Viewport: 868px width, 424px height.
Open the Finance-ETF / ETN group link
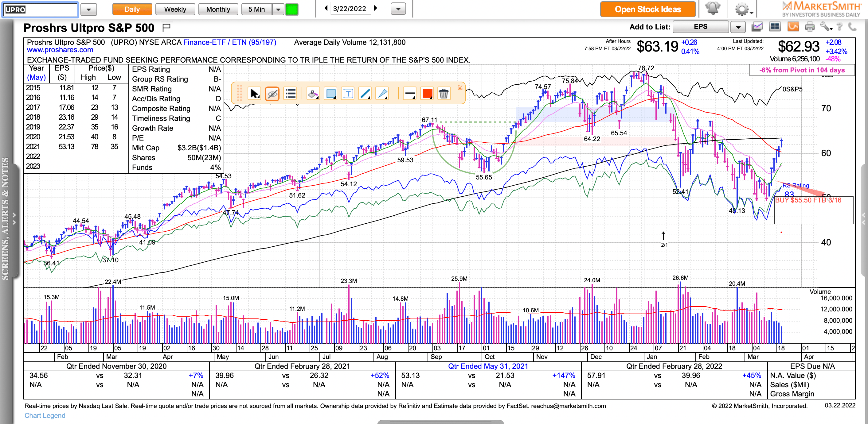pos(229,42)
